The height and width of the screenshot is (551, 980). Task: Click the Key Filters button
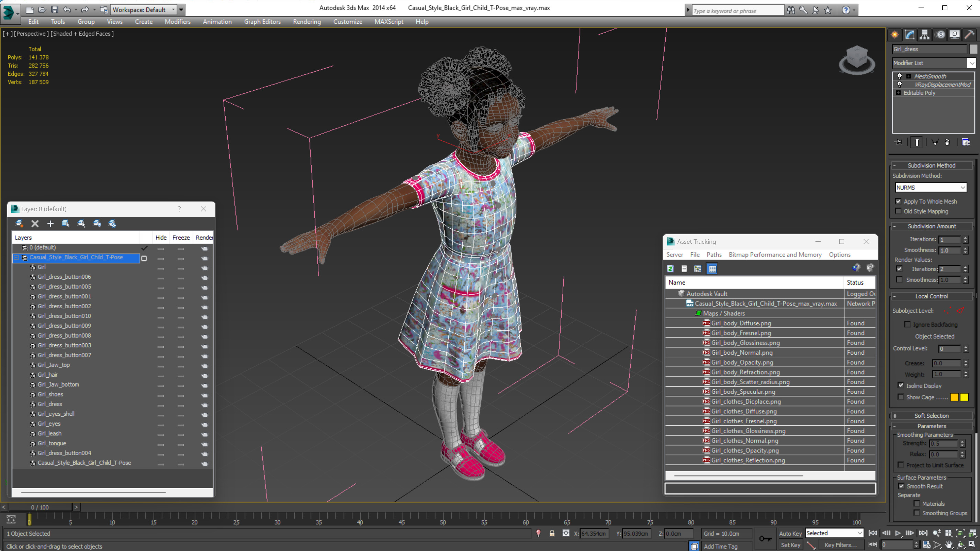[x=841, y=545]
